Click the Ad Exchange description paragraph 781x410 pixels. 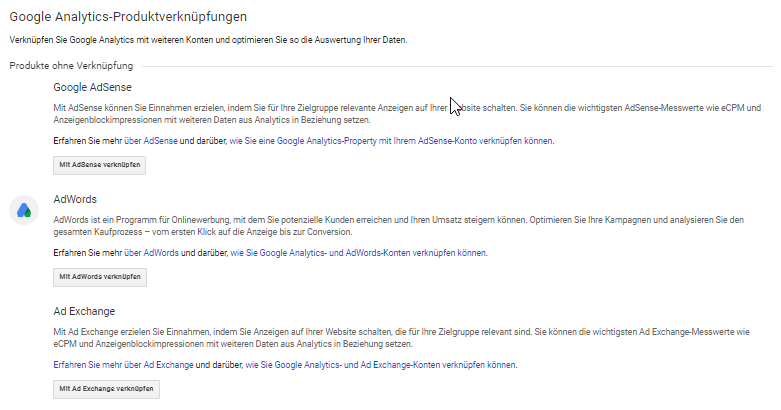[401, 338]
